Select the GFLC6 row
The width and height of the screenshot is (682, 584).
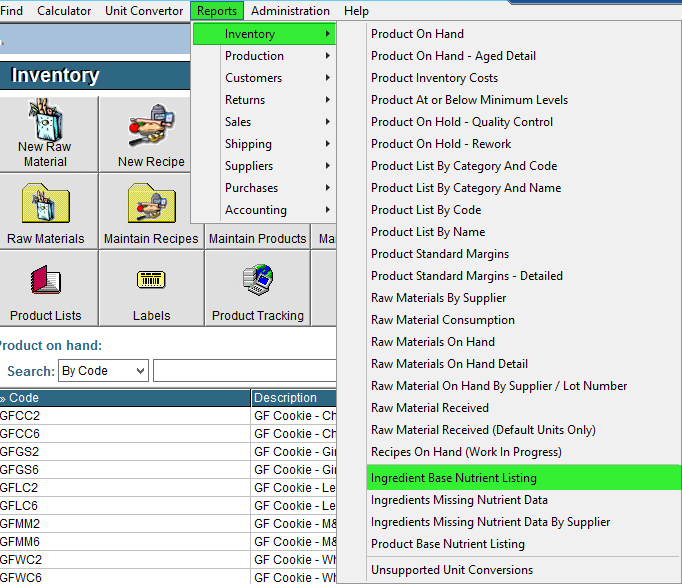point(168,506)
